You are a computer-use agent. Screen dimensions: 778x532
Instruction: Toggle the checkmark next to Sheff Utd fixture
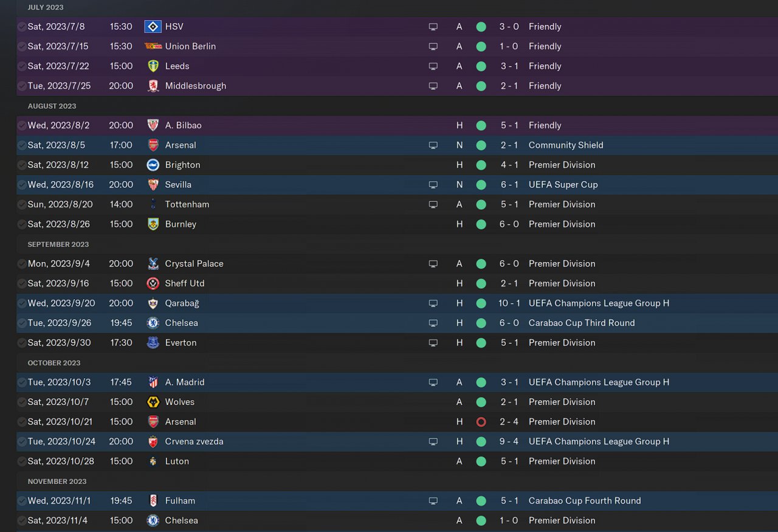point(22,283)
